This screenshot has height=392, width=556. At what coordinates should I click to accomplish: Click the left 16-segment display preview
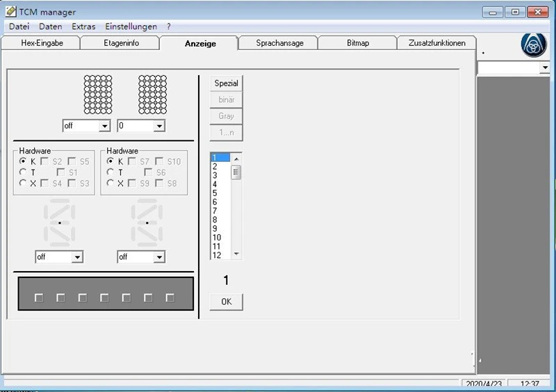(x=60, y=223)
